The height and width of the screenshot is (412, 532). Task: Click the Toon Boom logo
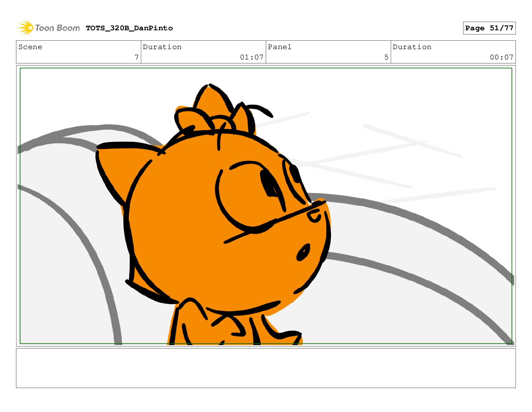click(x=49, y=28)
